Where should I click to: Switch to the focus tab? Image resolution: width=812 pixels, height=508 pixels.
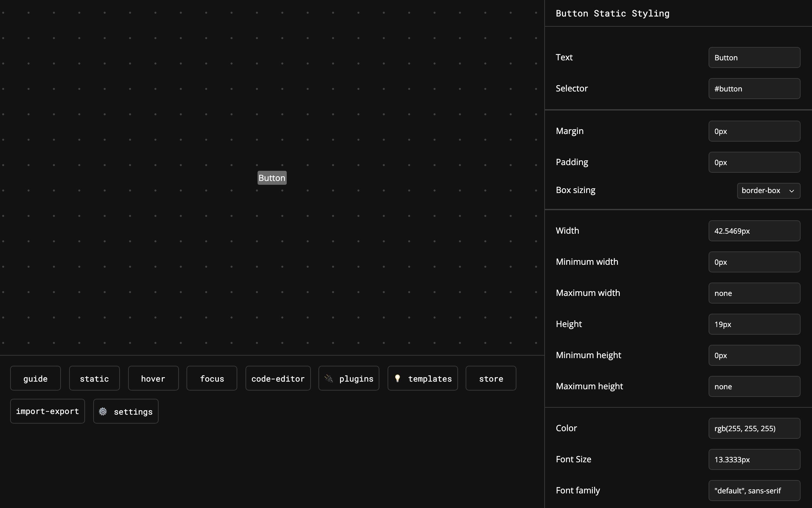pyautogui.click(x=212, y=378)
